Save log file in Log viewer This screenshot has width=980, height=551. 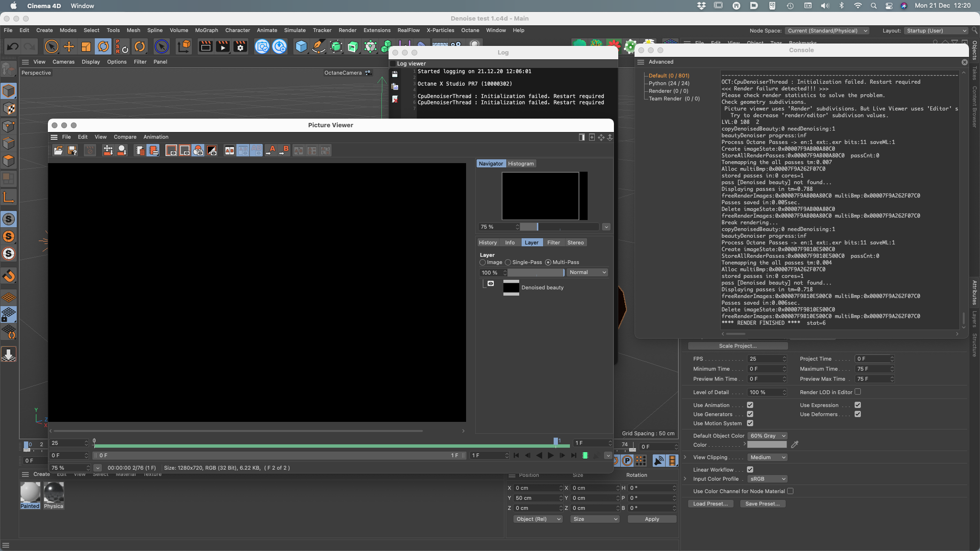pos(395,74)
